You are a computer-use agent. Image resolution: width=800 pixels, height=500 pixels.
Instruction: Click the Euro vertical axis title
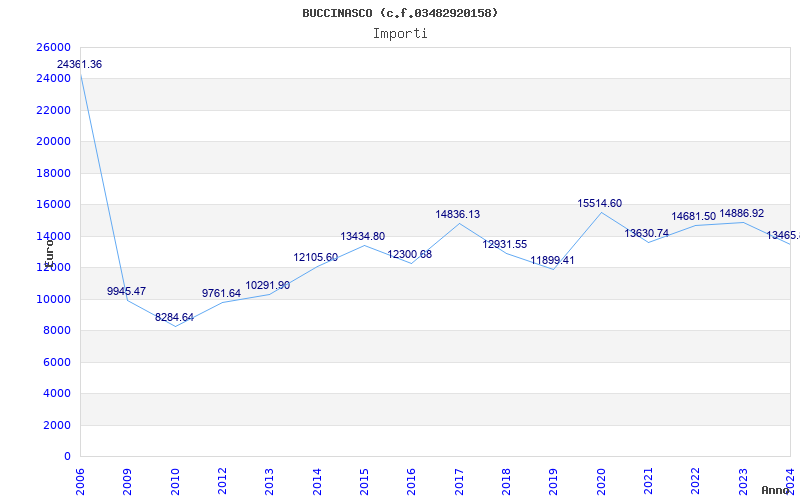49,252
